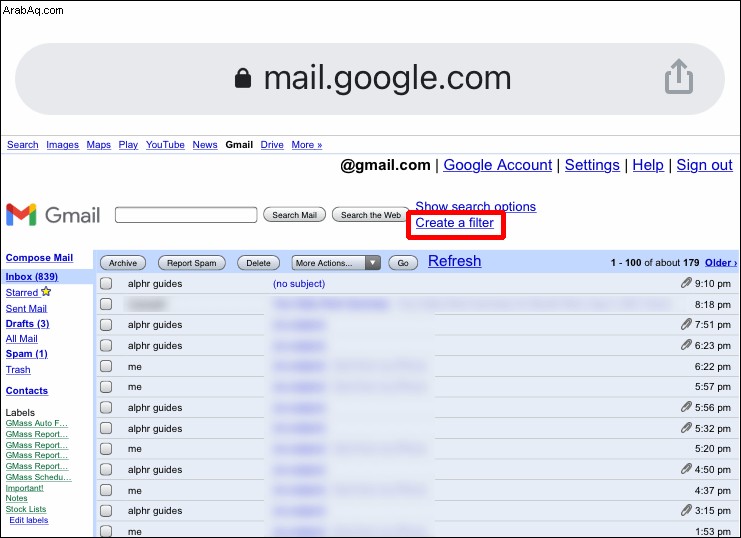Screen dimensions: 741x538
Task: Open Play in the top navigation bar
Action: [128, 145]
